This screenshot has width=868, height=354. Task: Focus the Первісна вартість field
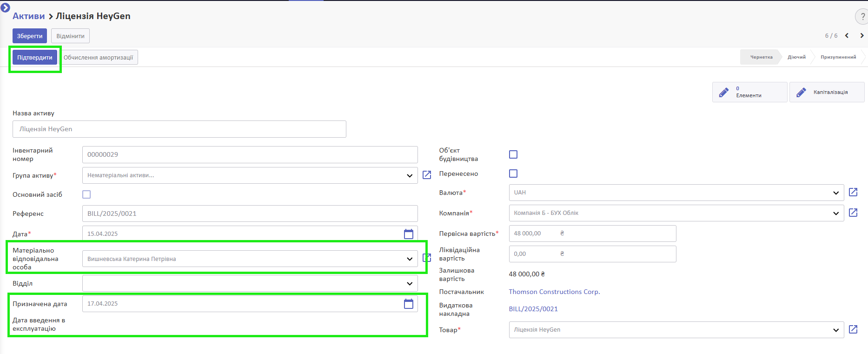[593, 234]
